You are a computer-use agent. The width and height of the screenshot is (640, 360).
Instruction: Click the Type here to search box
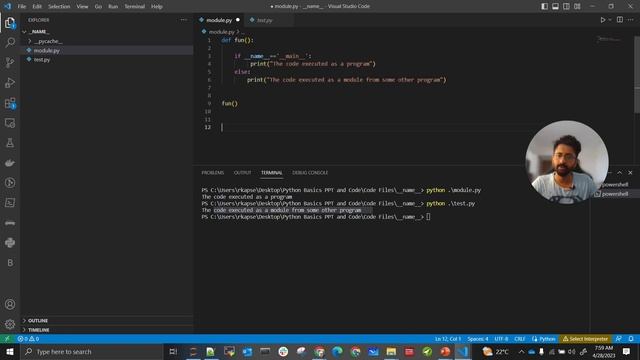click(x=91, y=351)
